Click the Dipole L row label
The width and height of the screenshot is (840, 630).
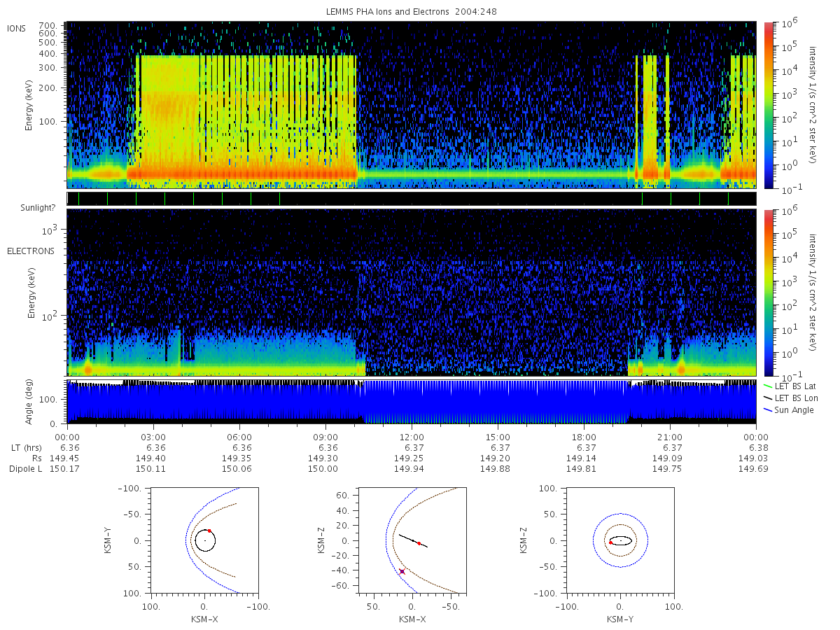tap(27, 468)
